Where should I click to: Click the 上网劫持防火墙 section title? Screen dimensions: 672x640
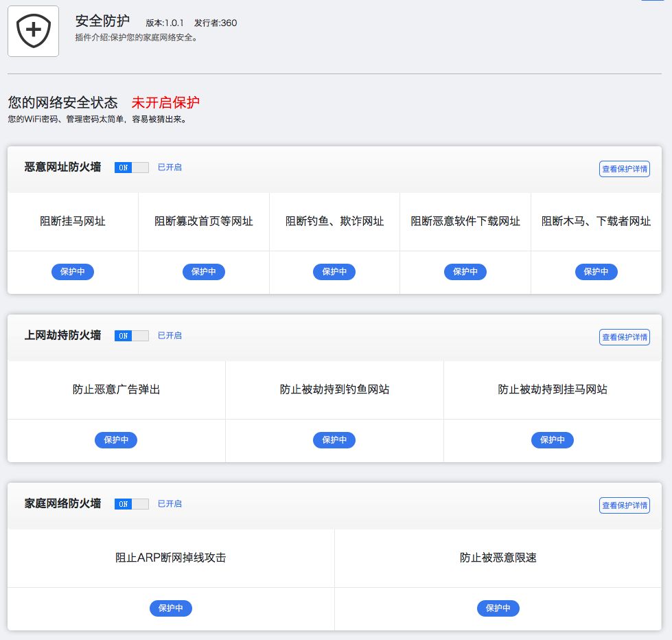(62, 335)
